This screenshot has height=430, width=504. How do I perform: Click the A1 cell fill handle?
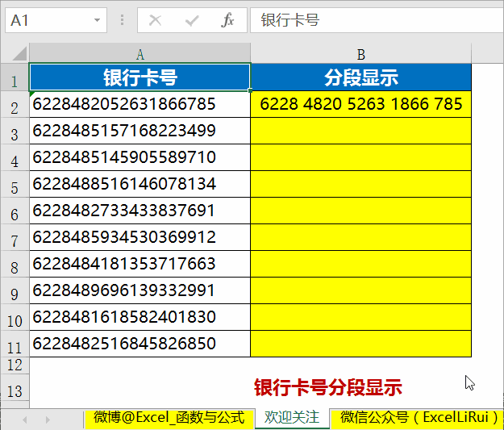(251, 90)
